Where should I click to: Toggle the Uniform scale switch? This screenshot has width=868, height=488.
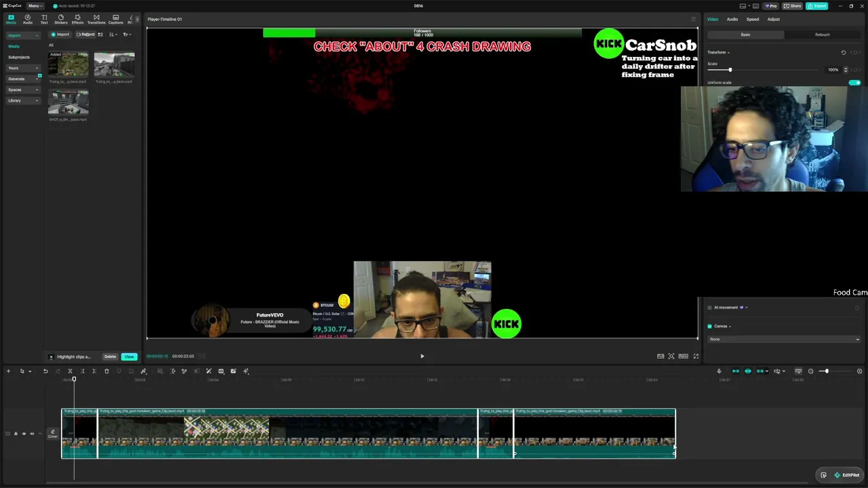pos(854,83)
